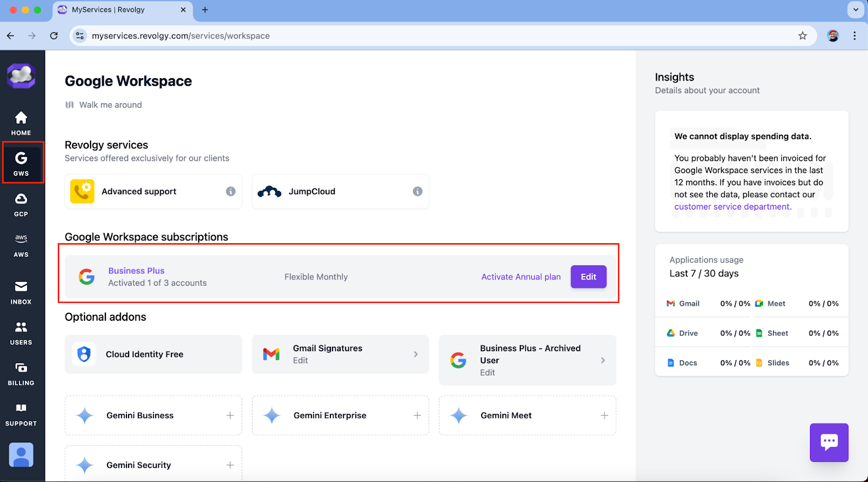868x482 pixels.
Task: Click Gemini Meet sparkle icon
Action: click(x=458, y=415)
